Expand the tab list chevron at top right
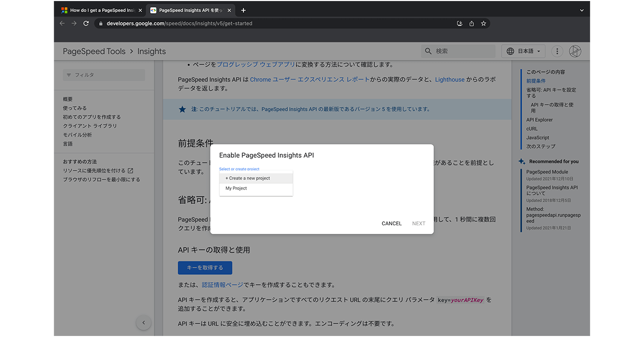The image size is (644, 337). 582,10
